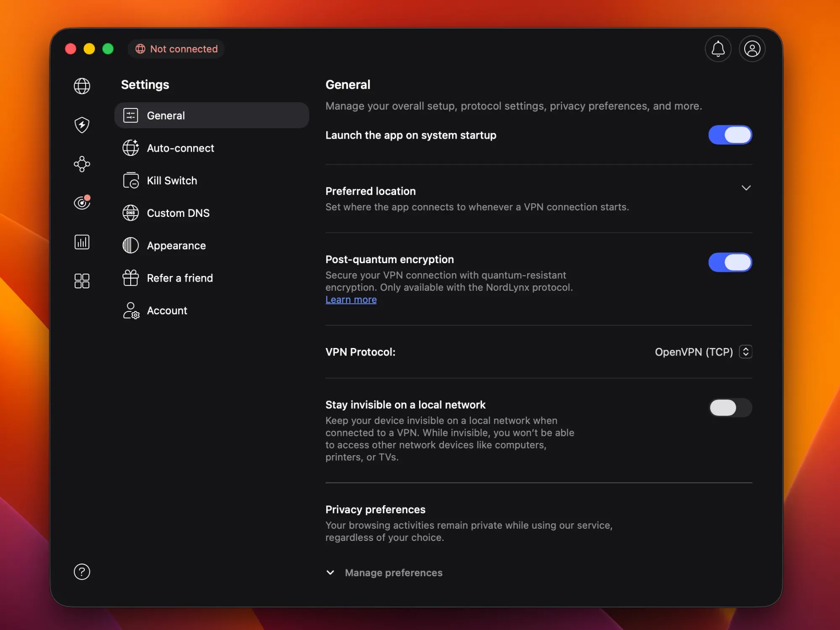This screenshot has width=840, height=630.
Task: Open the notification bell
Action: pyautogui.click(x=718, y=49)
